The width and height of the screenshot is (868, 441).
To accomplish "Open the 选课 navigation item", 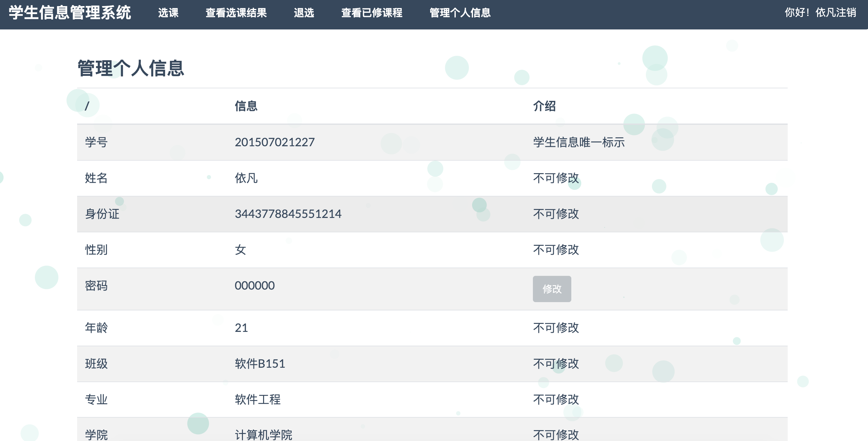I will pos(169,13).
